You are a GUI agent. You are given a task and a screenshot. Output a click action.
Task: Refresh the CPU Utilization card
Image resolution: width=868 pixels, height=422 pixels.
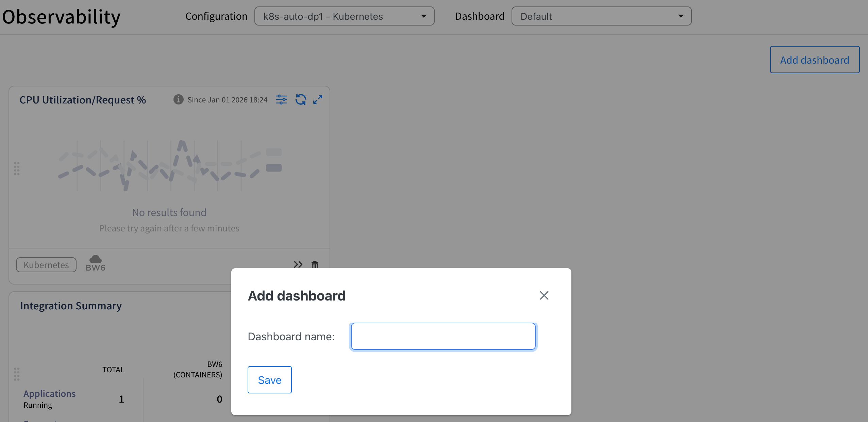[x=301, y=99]
